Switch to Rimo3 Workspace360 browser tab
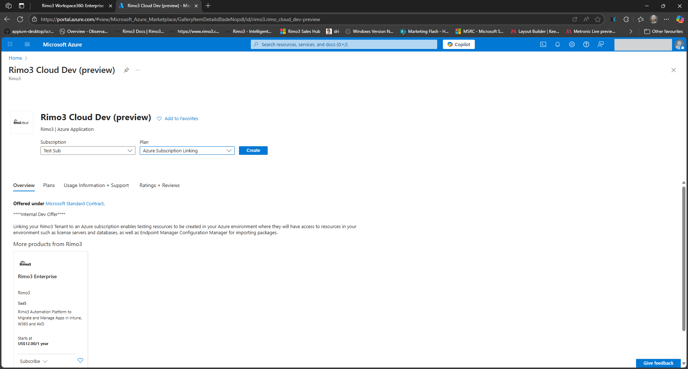 pyautogui.click(x=72, y=6)
